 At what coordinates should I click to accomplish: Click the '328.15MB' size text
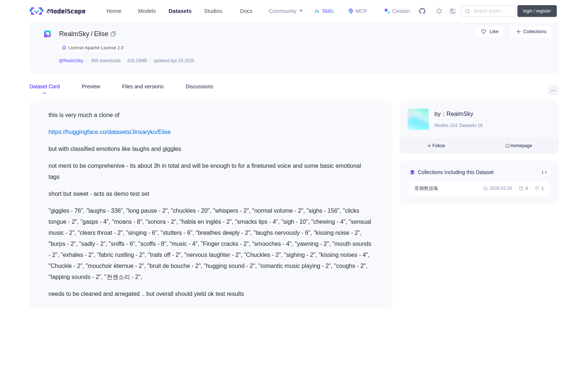[x=137, y=61]
